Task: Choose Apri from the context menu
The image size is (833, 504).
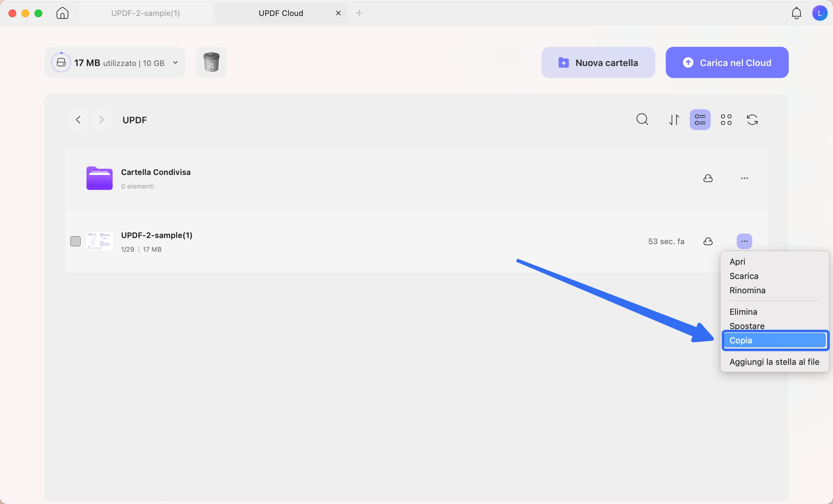Action: pyautogui.click(x=774, y=262)
